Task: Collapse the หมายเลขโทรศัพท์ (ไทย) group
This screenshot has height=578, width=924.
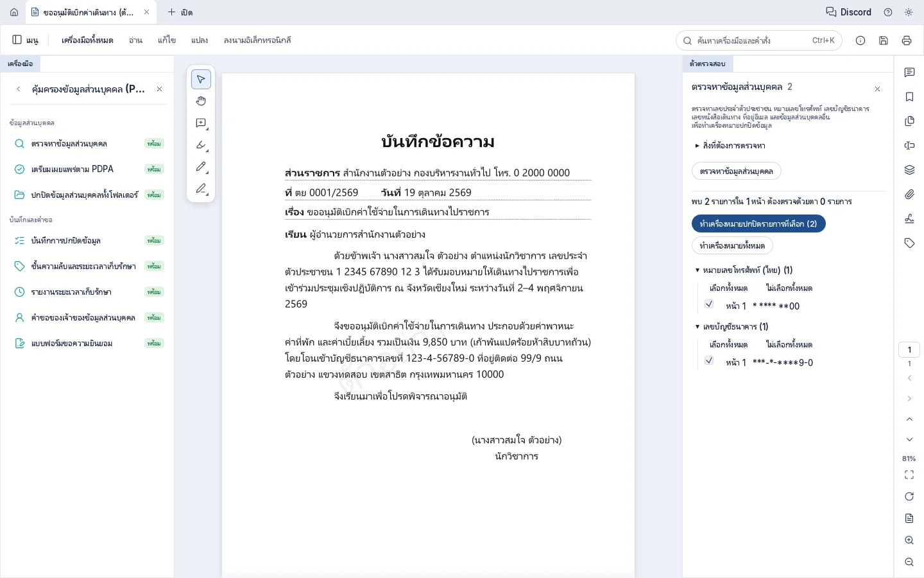Action: 744,270
